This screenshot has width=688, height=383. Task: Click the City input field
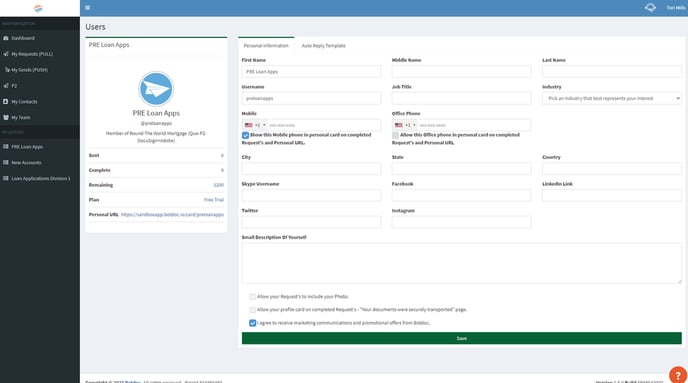pos(311,168)
